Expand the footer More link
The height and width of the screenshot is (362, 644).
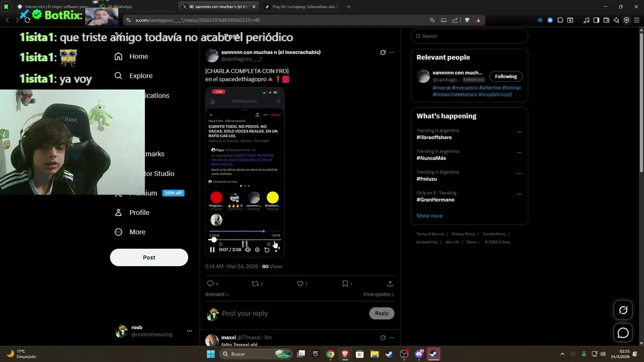pyautogui.click(x=473, y=242)
